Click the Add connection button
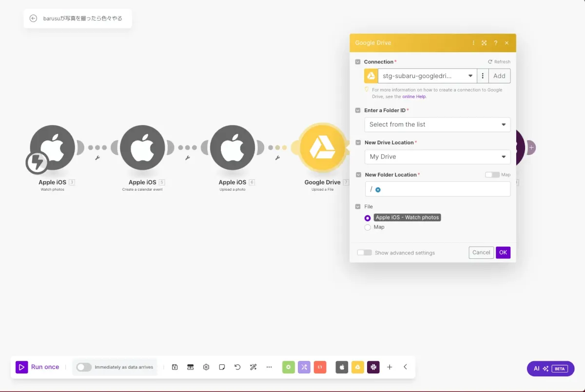 tap(499, 76)
